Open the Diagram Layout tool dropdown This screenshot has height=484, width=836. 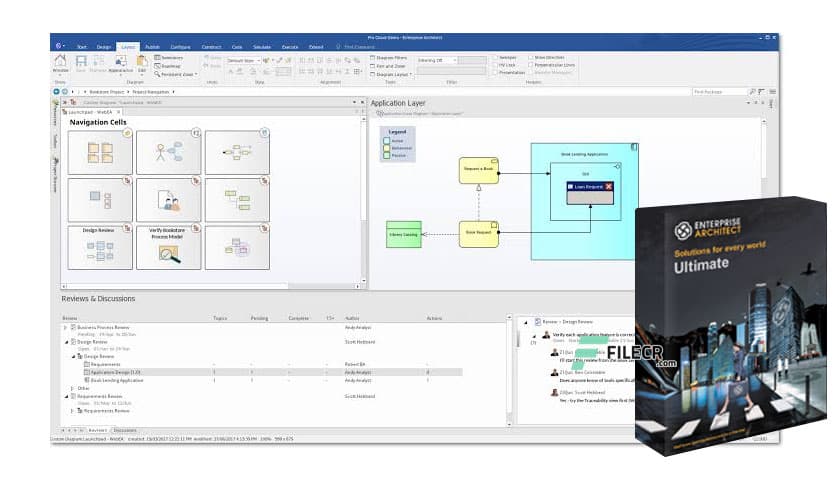pyautogui.click(x=391, y=75)
